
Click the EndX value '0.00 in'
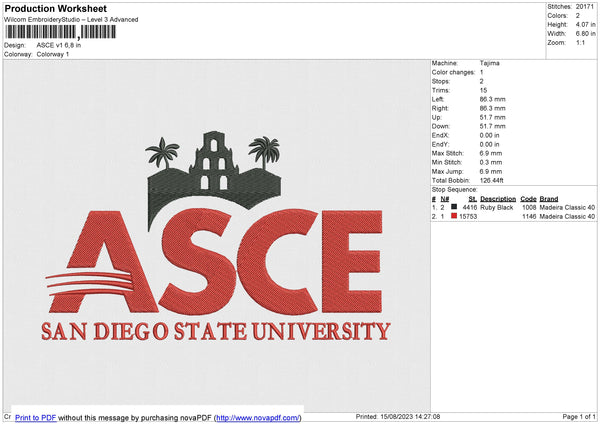489,135
